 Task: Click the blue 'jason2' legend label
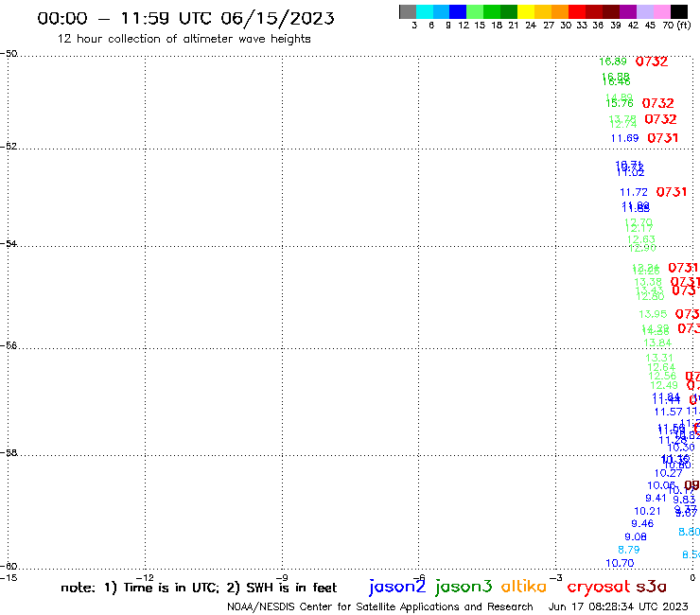click(397, 587)
